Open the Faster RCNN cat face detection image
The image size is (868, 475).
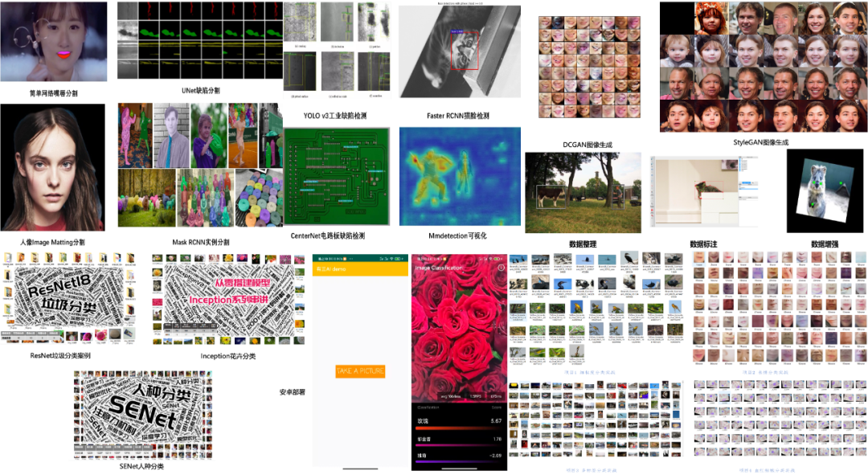460,51
